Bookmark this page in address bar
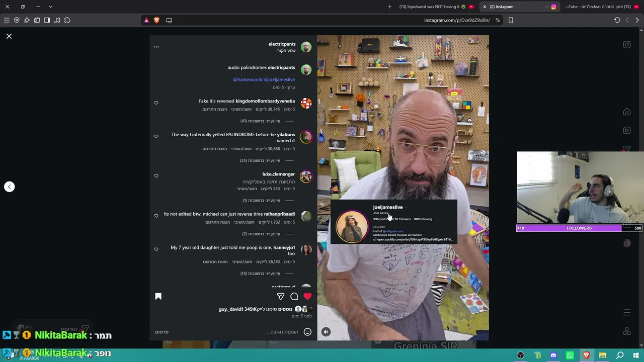Image resolution: width=644 pixels, height=362 pixels. click(x=511, y=20)
